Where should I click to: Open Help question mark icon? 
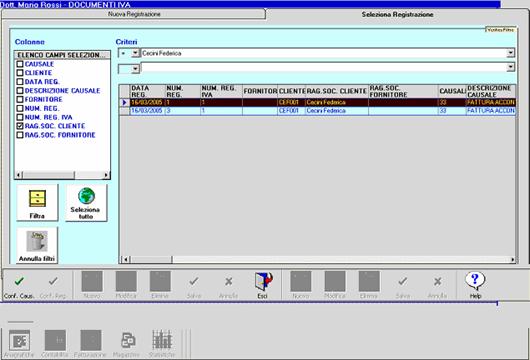pos(475,281)
